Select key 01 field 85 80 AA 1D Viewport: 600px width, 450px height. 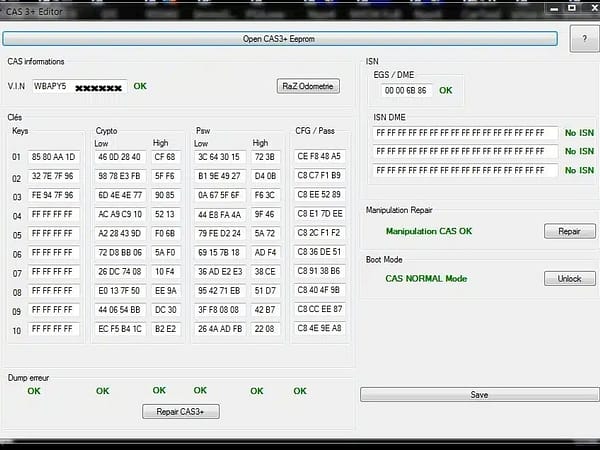pos(54,157)
